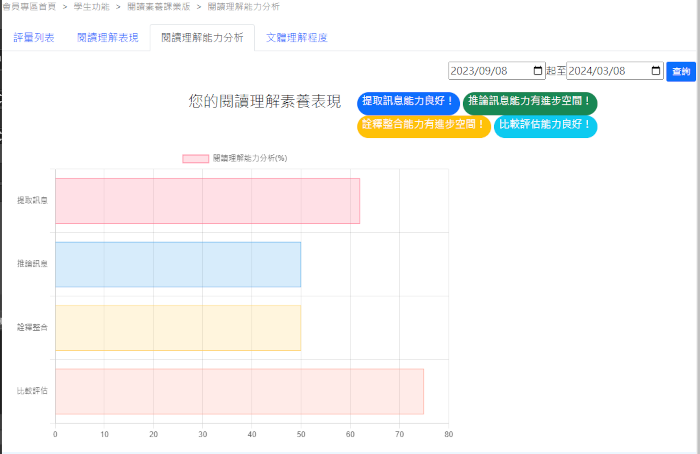This screenshot has height=454, width=700.
Task: Click the green 推論訊息能力有進步空間 badge
Action: tap(530, 101)
